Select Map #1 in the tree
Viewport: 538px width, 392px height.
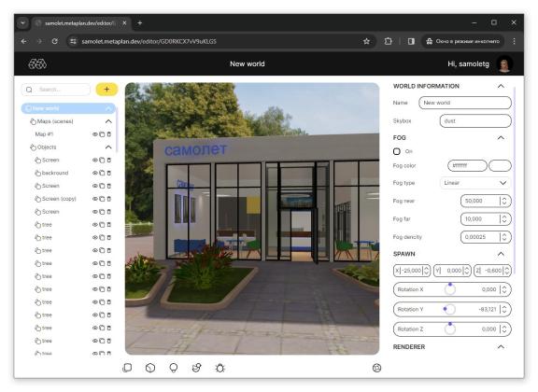tap(44, 134)
